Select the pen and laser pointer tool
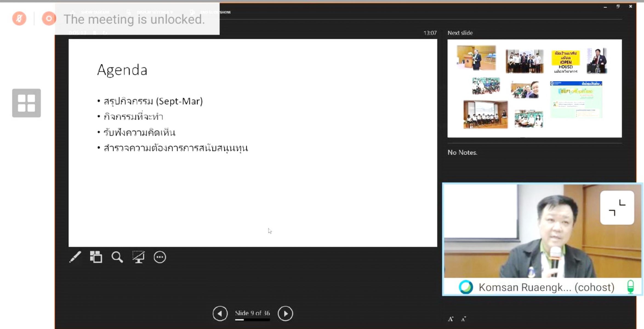This screenshot has width=644, height=329. [x=75, y=257]
